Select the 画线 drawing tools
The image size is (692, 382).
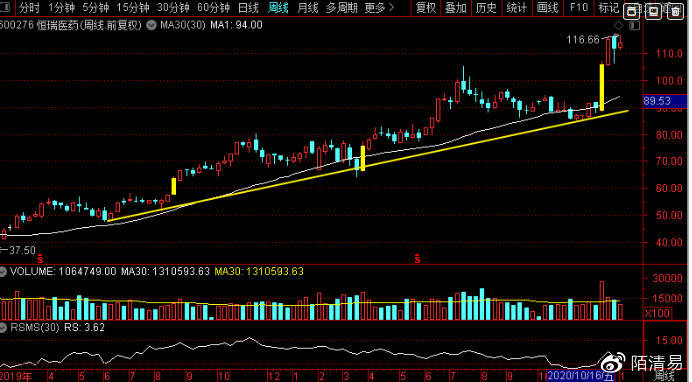(547, 7)
